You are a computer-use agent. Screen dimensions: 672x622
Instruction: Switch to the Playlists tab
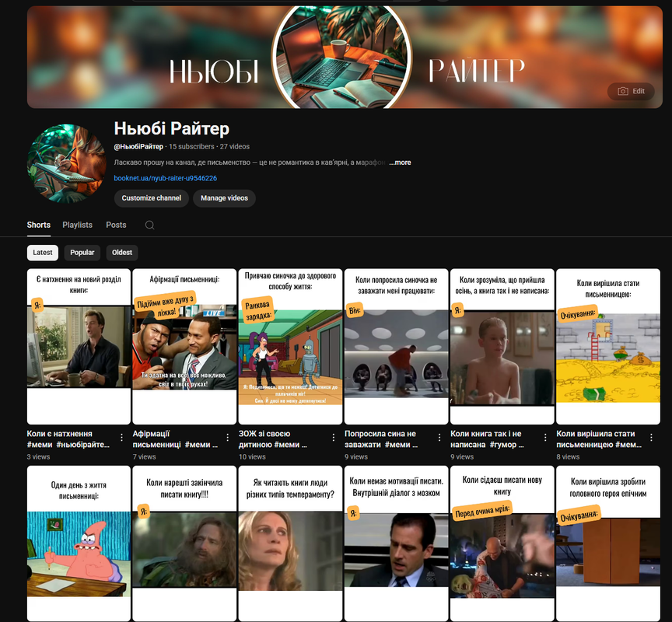[77, 225]
